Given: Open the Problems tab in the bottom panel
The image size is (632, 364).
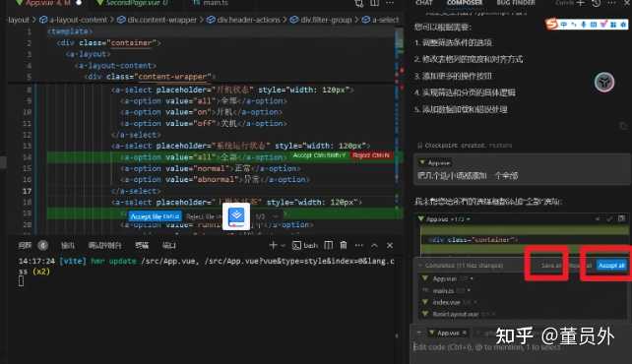Looking at the screenshot, I should click(x=25, y=245).
